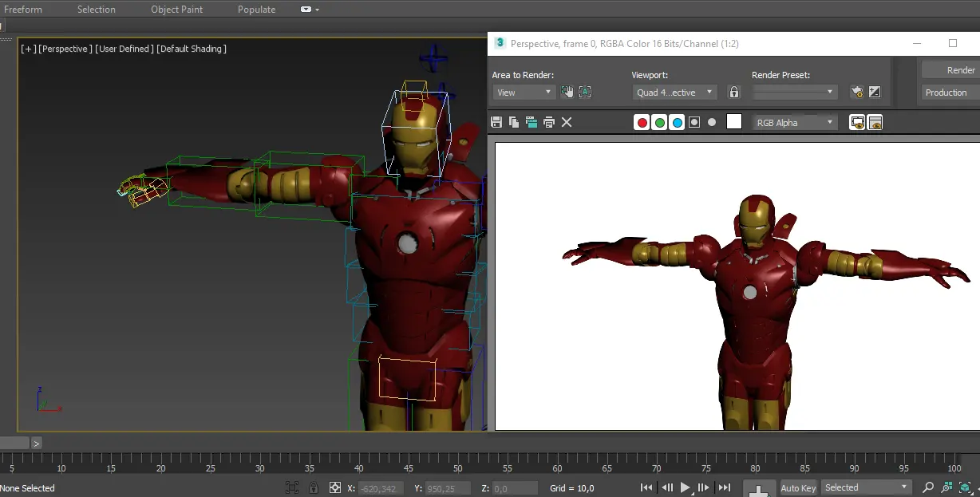Copy the rendered image to clipboard
The image size is (980, 497).
514,122
